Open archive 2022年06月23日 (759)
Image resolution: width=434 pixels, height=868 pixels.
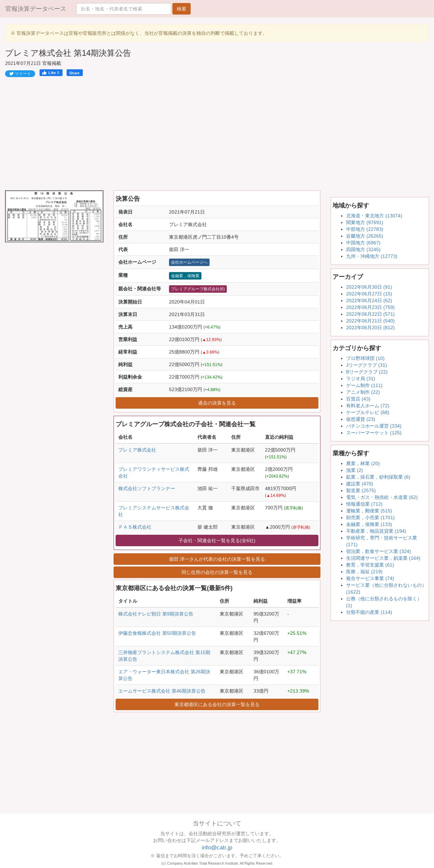370,307
